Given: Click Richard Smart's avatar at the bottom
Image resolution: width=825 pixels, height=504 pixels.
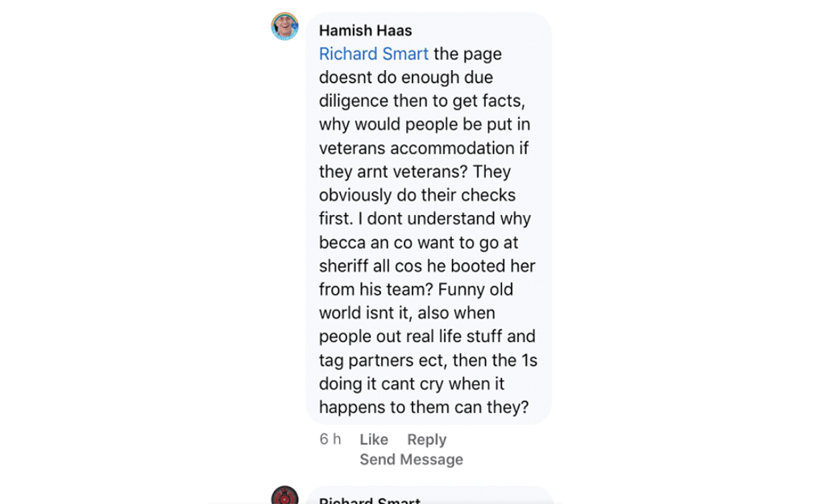Looking at the screenshot, I should [284, 496].
